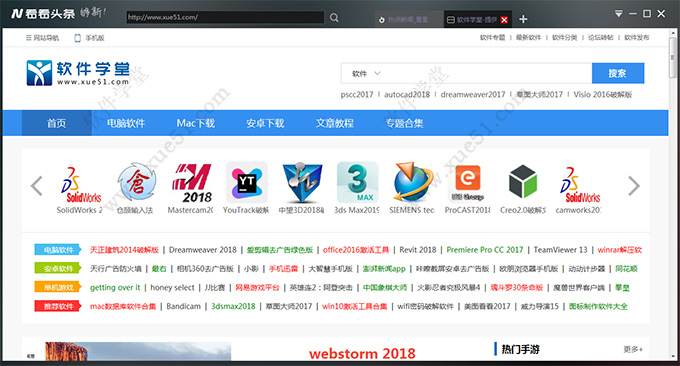Image resolution: width=680 pixels, height=366 pixels.
Task: Open 手机迅雷 link
Action: 283,268
